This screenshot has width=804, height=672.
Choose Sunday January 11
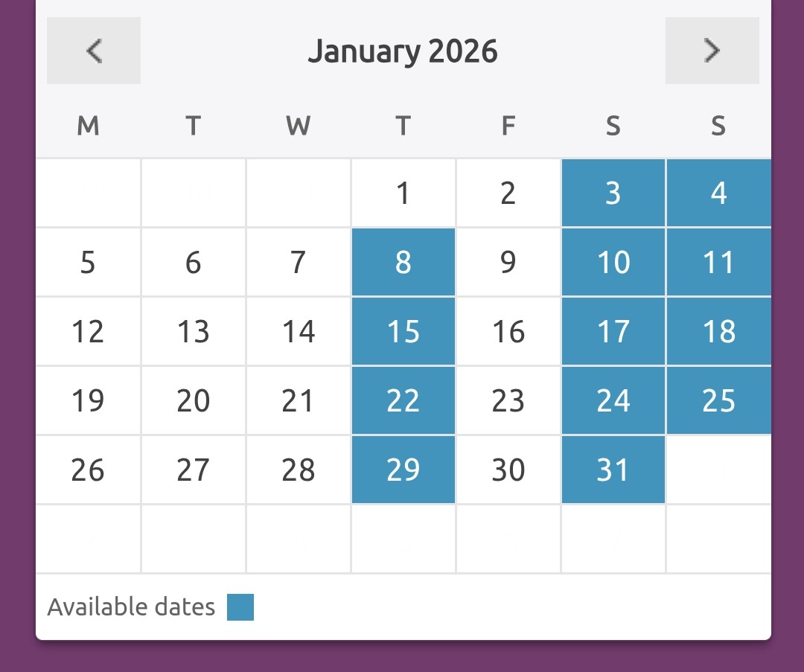point(718,263)
